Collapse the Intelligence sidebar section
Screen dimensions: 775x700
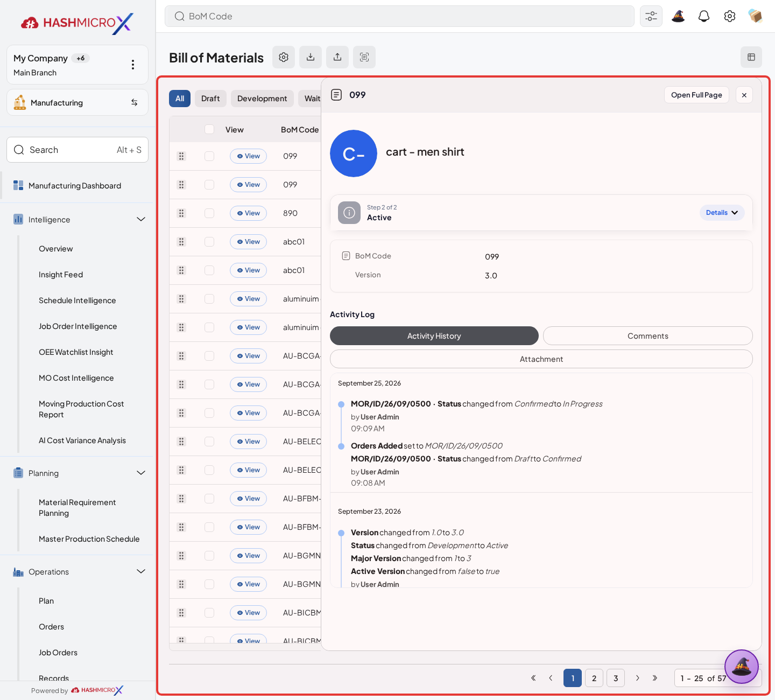(141, 219)
